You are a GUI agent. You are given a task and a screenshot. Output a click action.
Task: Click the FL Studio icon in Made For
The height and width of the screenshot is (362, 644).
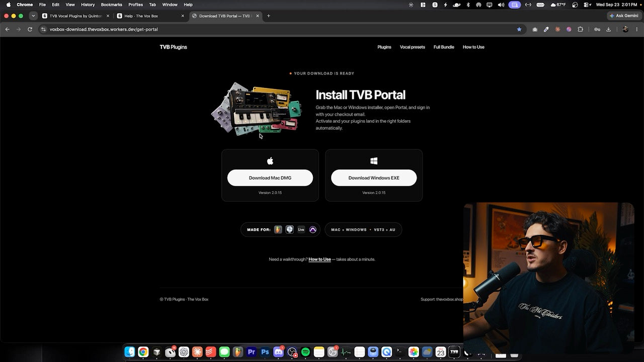[x=278, y=230]
